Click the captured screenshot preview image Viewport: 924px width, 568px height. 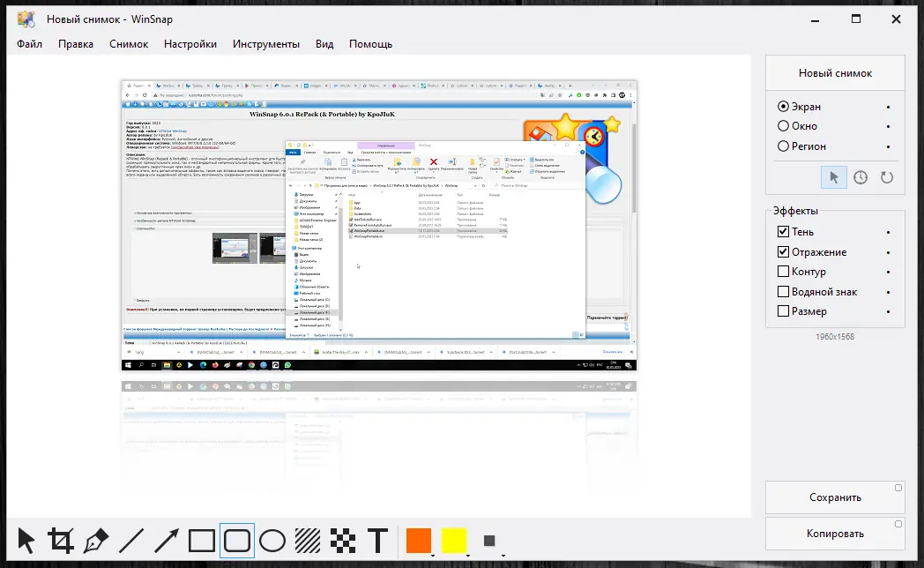pyautogui.click(x=379, y=226)
